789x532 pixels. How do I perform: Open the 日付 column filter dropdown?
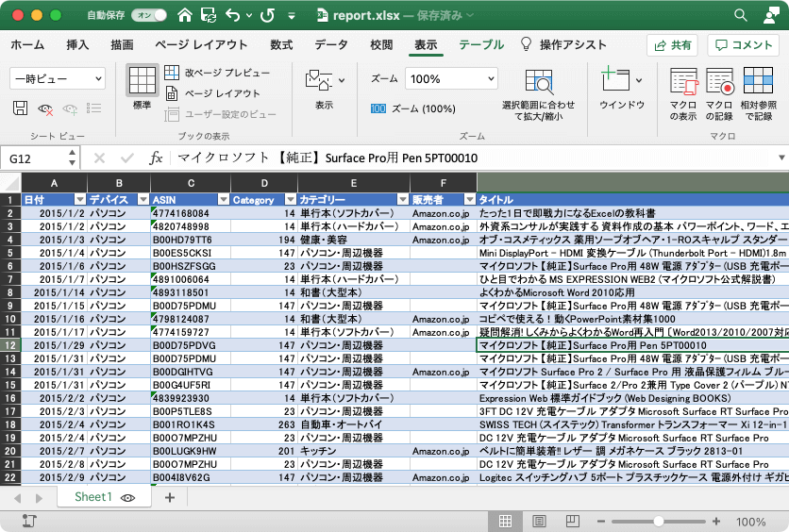80,200
